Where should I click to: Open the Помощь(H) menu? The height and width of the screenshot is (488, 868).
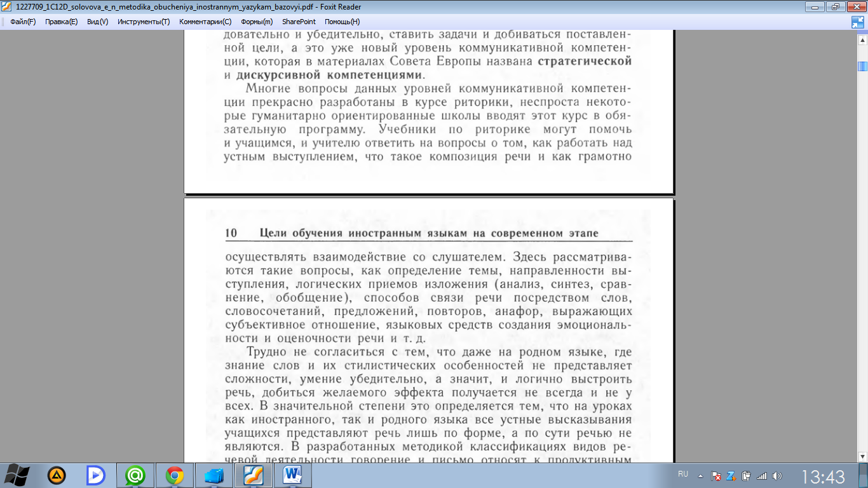[x=342, y=22]
